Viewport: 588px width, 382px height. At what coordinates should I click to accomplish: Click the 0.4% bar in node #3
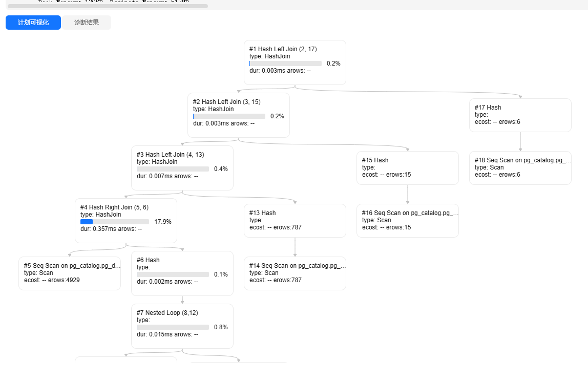tap(173, 169)
